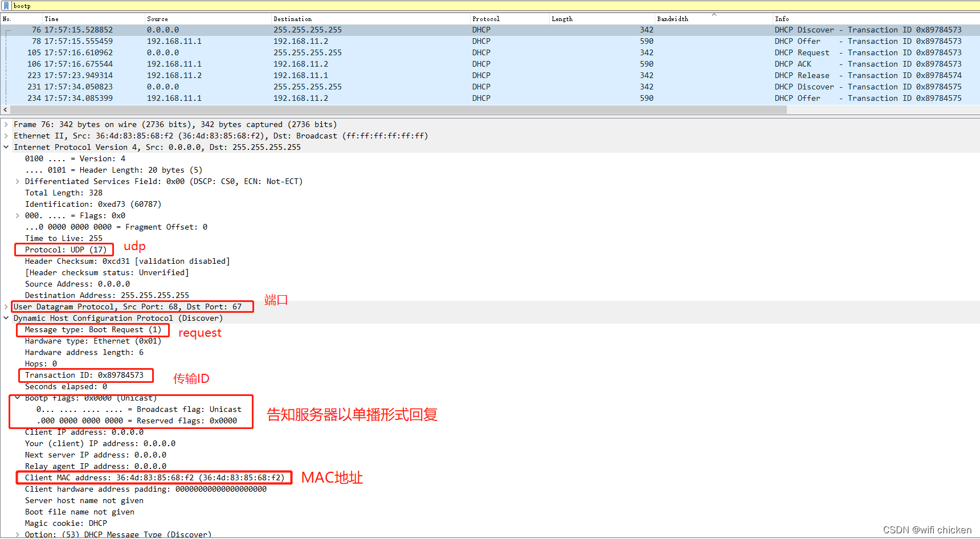Select Reserved flags: 0x0000 line
980x539 pixels.
point(137,420)
